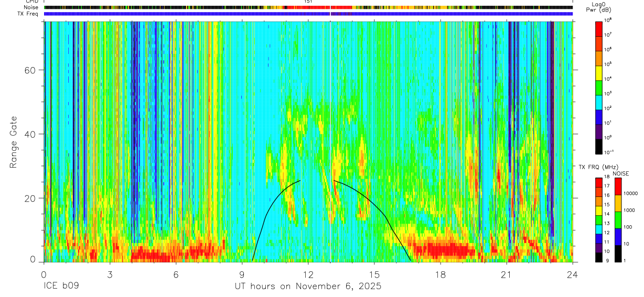
Task: Click the 'UT hours on November 6, 2025' axis title
Action: [308, 287]
